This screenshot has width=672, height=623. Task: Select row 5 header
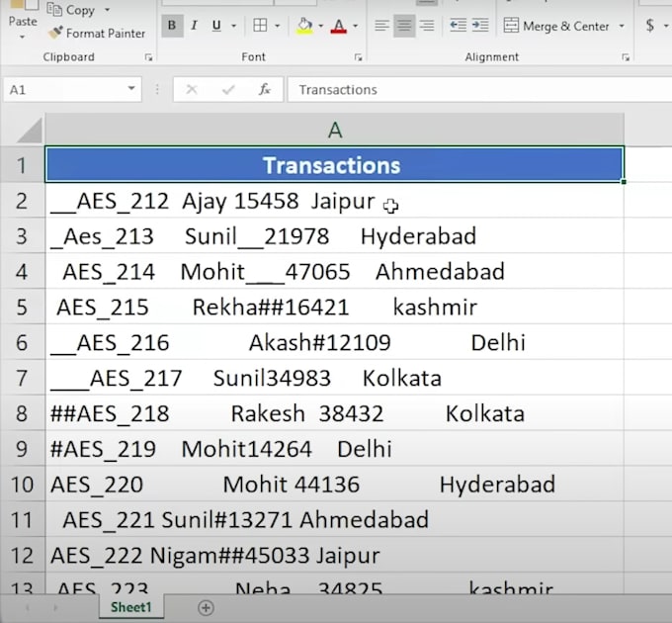(x=22, y=308)
